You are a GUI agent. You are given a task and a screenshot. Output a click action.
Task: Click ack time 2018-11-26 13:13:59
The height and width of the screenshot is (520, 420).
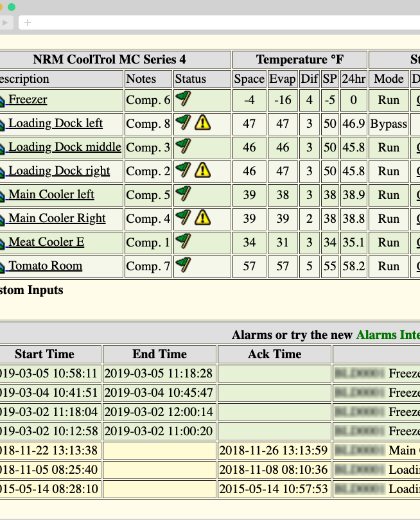[274, 451]
